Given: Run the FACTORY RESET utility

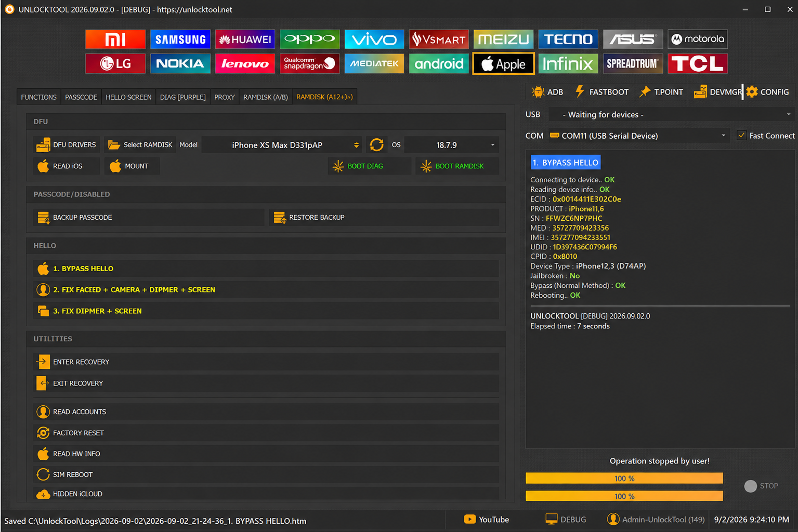Looking at the screenshot, I should [x=266, y=433].
